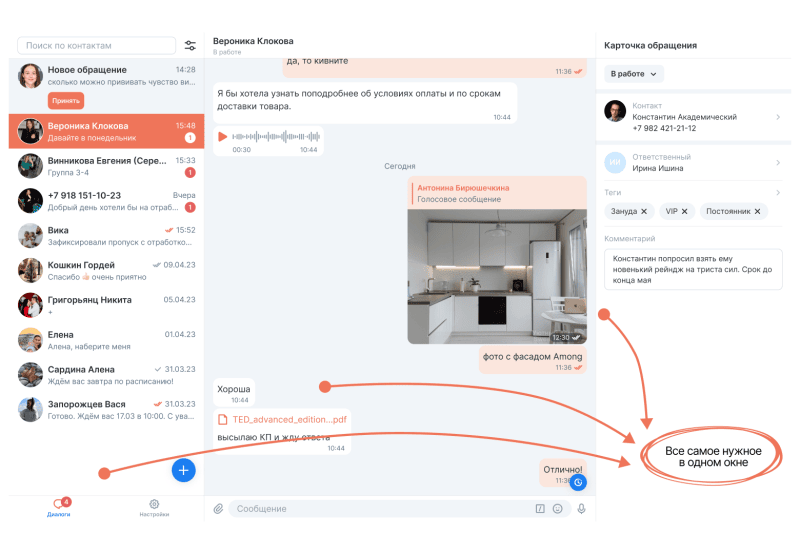Click the Антонина Бирюшечкина quoted reply
Image resolution: width=800 pixels, height=554 pixels.
tap(497, 193)
